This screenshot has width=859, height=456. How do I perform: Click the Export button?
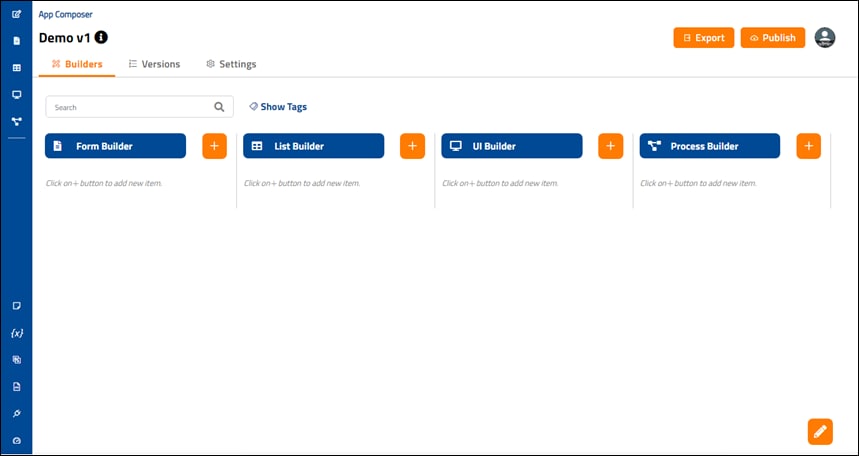tap(704, 38)
